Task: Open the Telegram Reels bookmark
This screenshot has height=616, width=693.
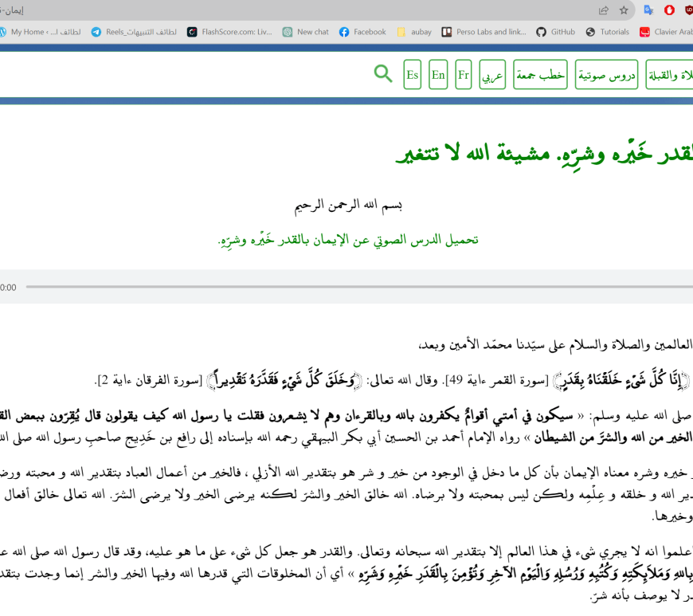Action: coord(134,32)
